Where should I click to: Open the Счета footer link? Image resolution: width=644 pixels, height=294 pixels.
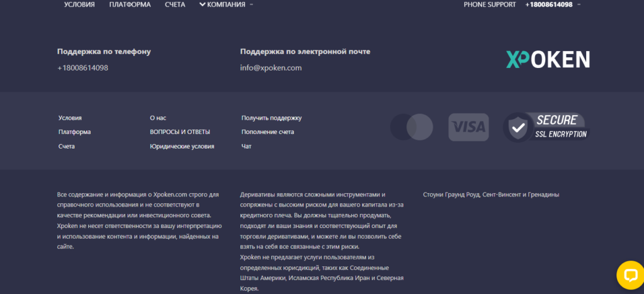click(67, 147)
